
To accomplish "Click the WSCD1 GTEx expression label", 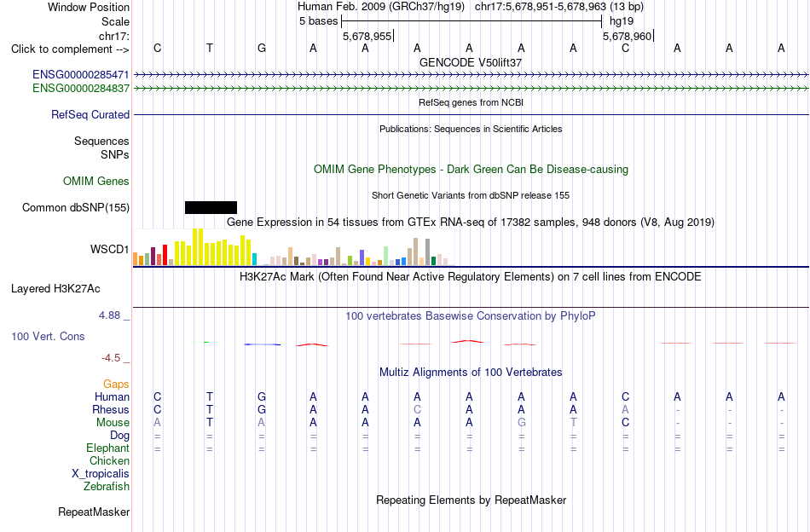I will pos(109,250).
